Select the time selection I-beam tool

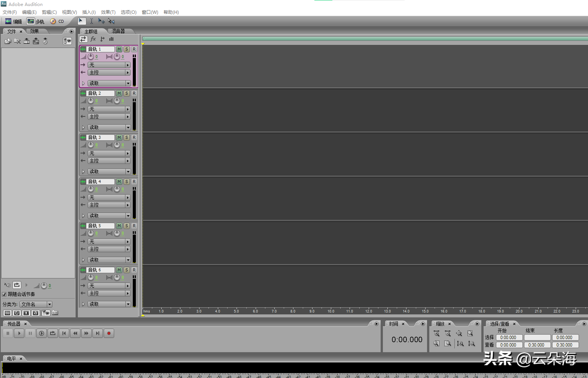click(91, 21)
